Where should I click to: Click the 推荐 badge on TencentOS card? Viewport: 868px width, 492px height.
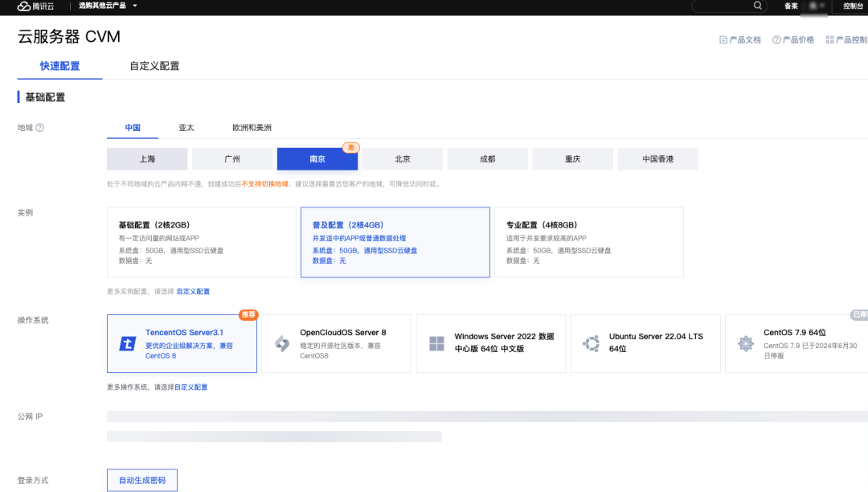[x=248, y=314]
